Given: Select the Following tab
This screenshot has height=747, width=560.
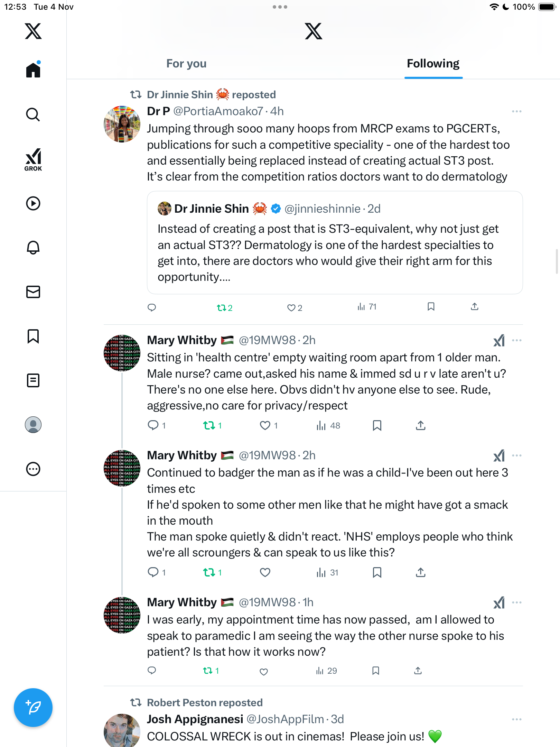Looking at the screenshot, I should point(433,64).
